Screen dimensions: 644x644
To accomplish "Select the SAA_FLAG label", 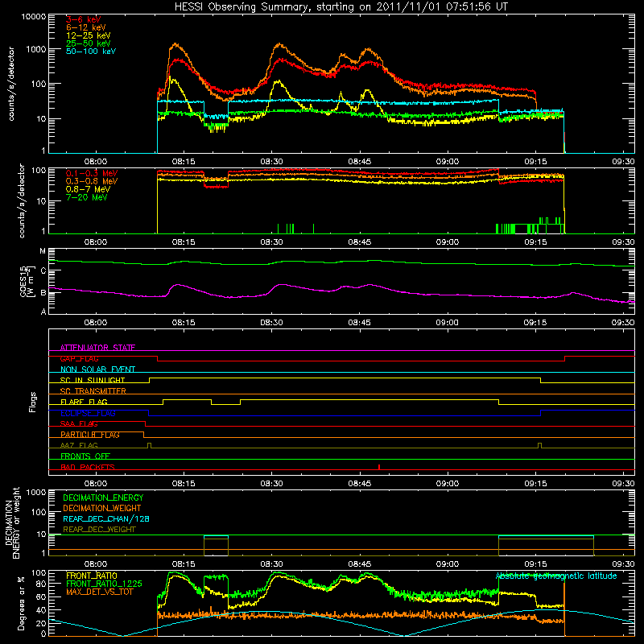I will click(x=79, y=423).
